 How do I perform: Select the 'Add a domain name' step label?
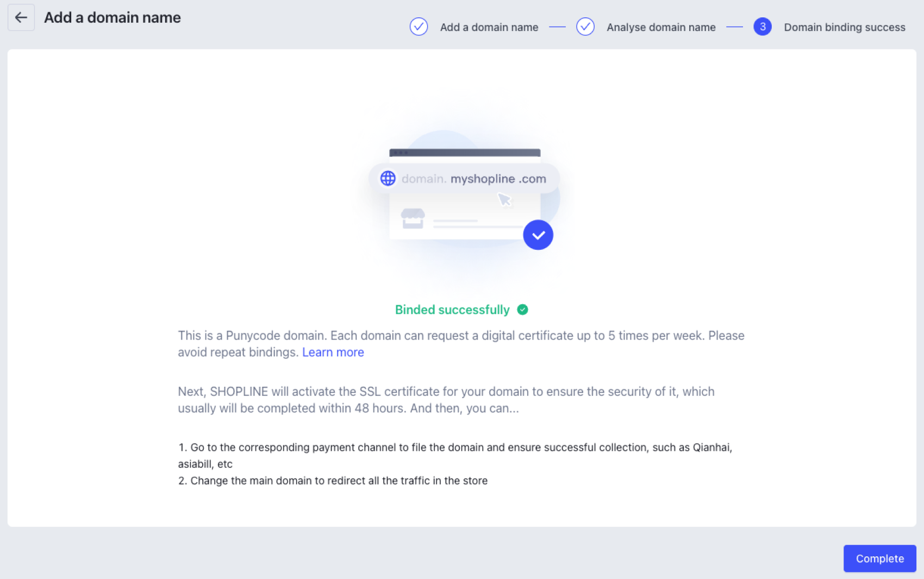click(x=489, y=27)
